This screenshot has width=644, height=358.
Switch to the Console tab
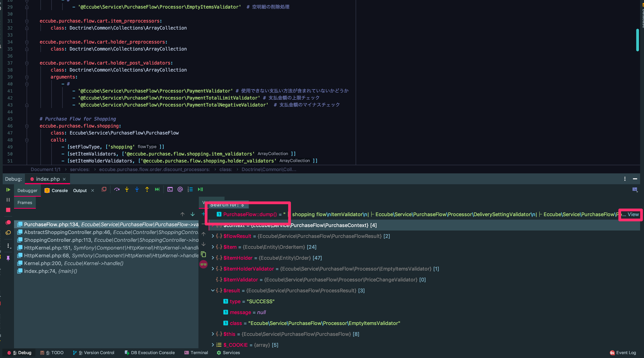tap(56, 190)
